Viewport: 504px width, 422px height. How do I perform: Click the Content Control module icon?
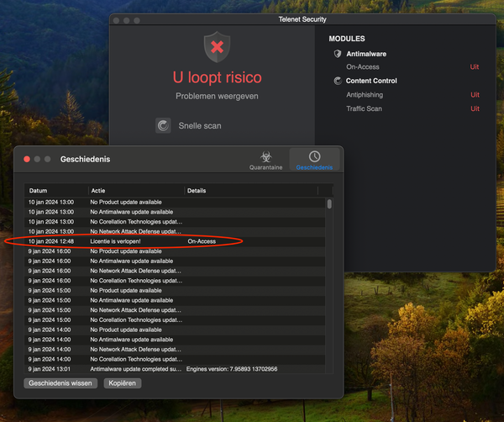(338, 81)
